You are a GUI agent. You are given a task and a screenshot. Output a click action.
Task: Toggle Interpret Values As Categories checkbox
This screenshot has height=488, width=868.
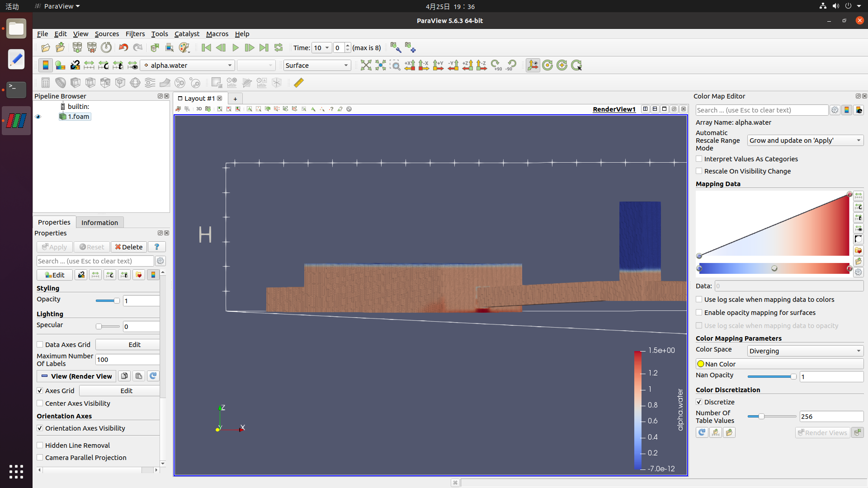(x=699, y=159)
